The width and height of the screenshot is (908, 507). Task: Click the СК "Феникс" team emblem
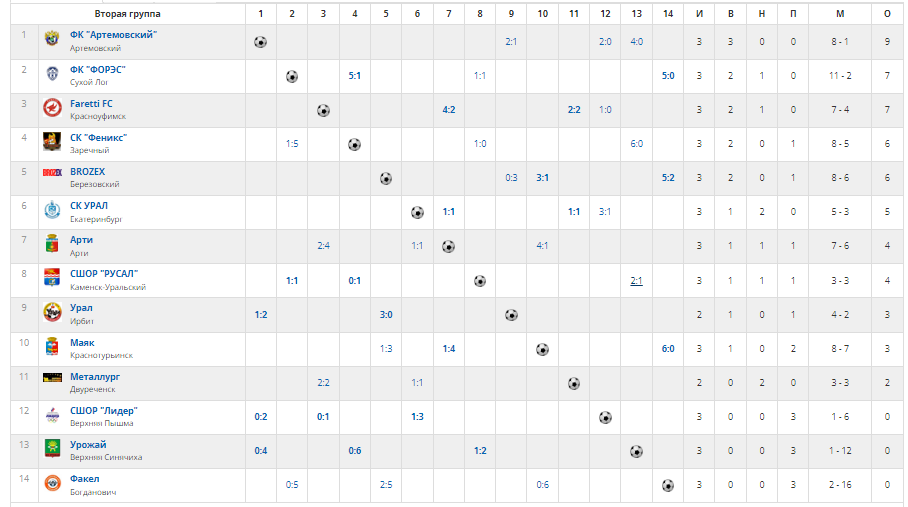click(52, 142)
